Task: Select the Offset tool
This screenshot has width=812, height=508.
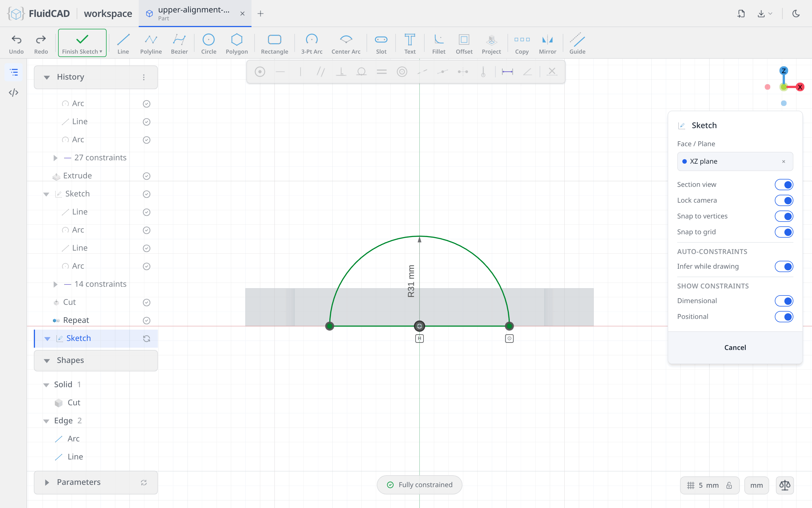Action: (464, 44)
